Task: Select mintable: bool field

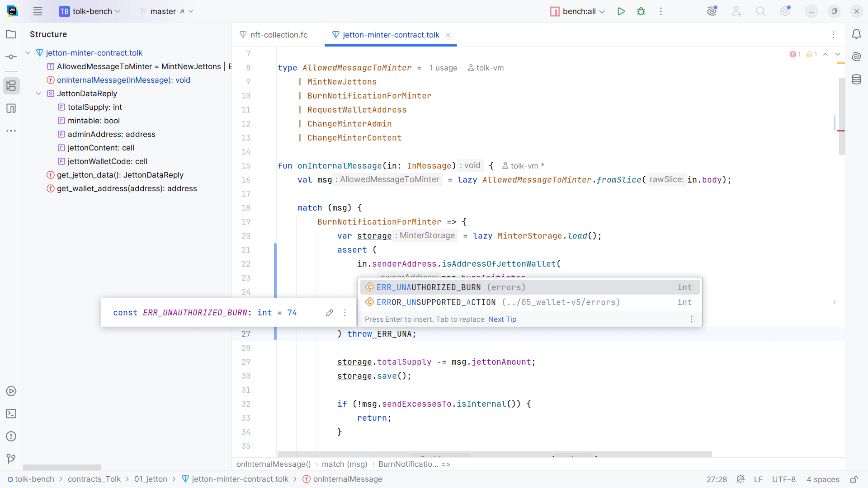Action: pos(94,121)
